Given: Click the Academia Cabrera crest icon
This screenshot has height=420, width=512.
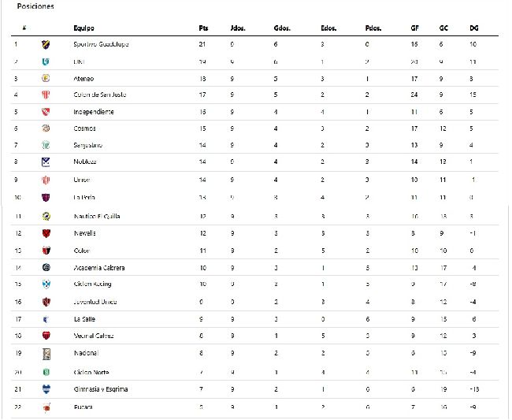Looking at the screenshot, I should click(x=46, y=267).
